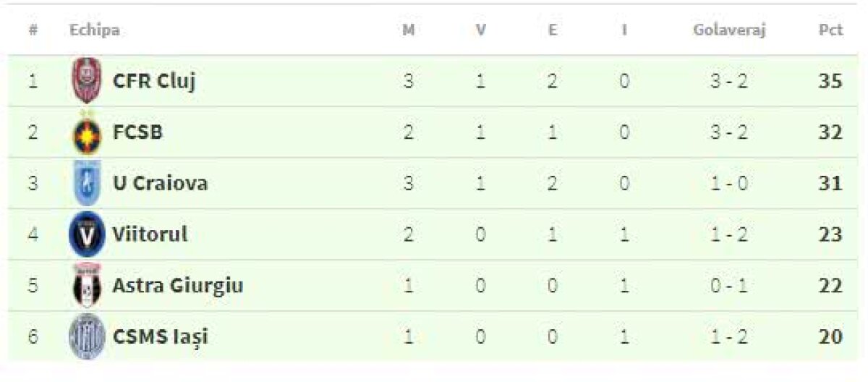Click the M matches column header
The width and height of the screenshot is (868, 382).
point(408,30)
